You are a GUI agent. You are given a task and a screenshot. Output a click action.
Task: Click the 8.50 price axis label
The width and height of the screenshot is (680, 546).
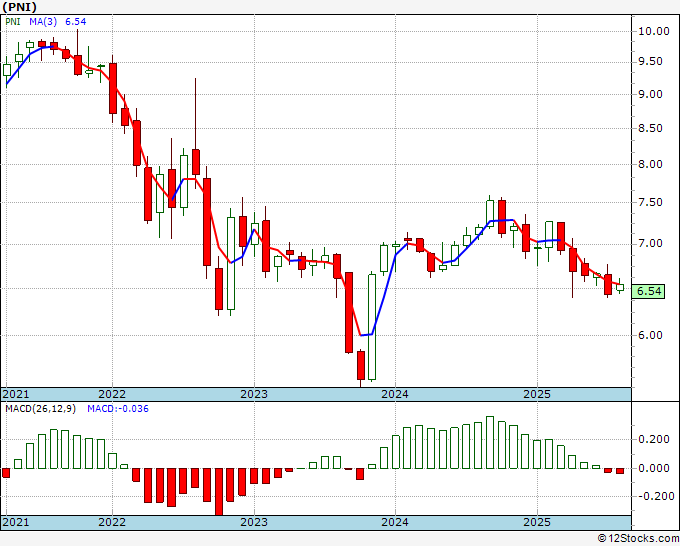(650, 128)
